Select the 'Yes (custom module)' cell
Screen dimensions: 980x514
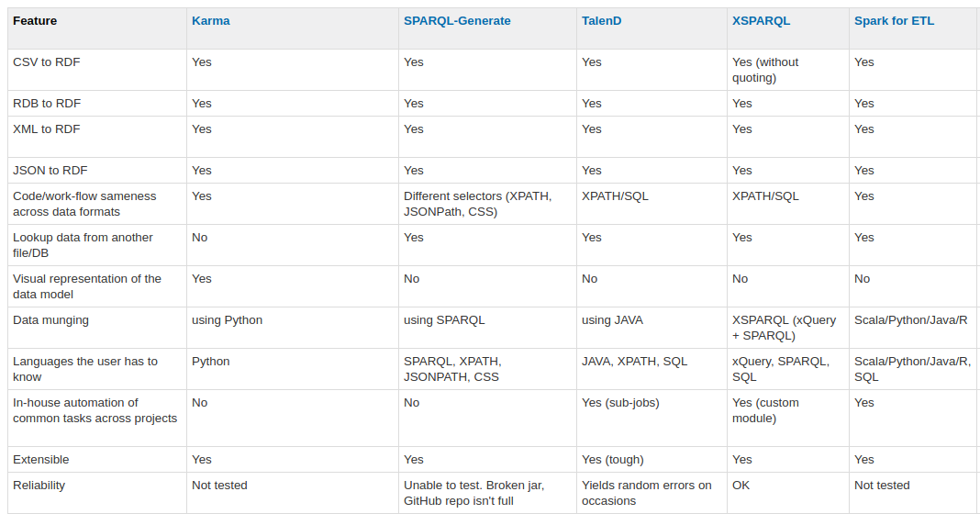pyautogui.click(x=765, y=410)
